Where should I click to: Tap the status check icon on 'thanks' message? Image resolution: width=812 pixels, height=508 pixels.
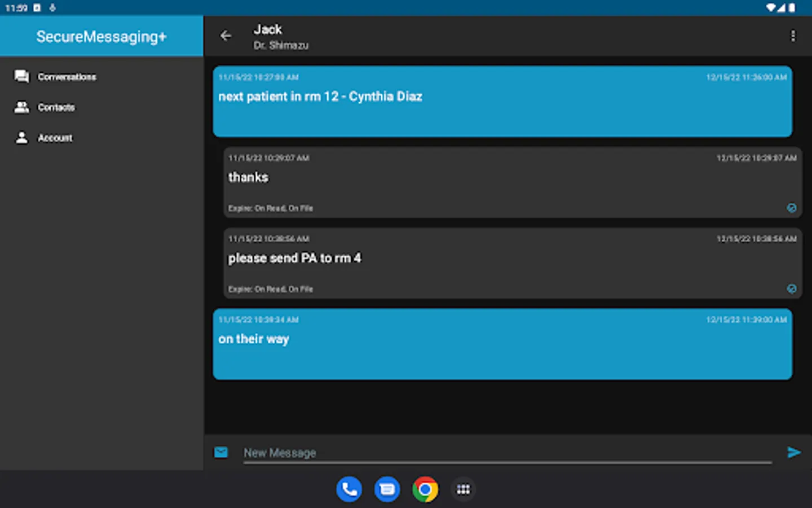pos(792,208)
